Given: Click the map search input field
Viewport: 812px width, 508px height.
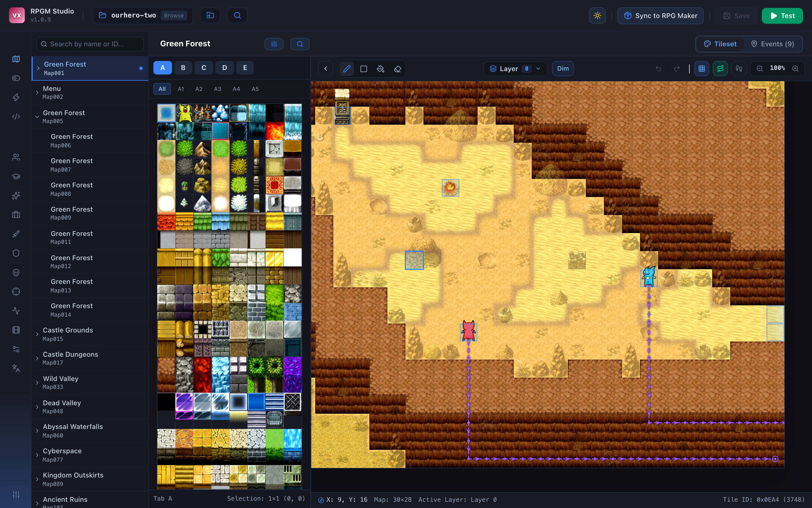Looking at the screenshot, I should 90,44.
